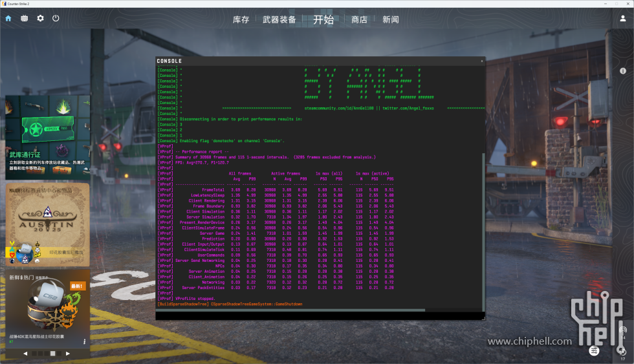This screenshot has width=634, height=364.
Task: Click the 'All frames' column header
Action: click(240, 173)
